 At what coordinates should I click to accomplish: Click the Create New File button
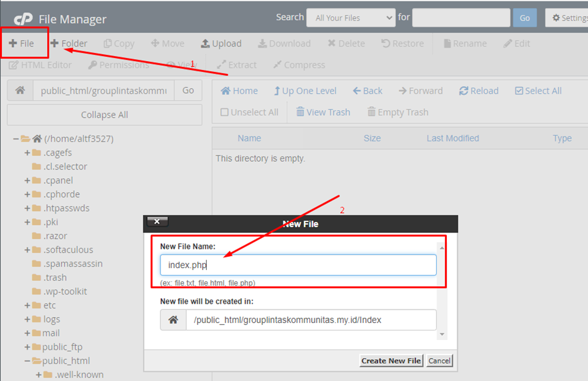coord(391,360)
